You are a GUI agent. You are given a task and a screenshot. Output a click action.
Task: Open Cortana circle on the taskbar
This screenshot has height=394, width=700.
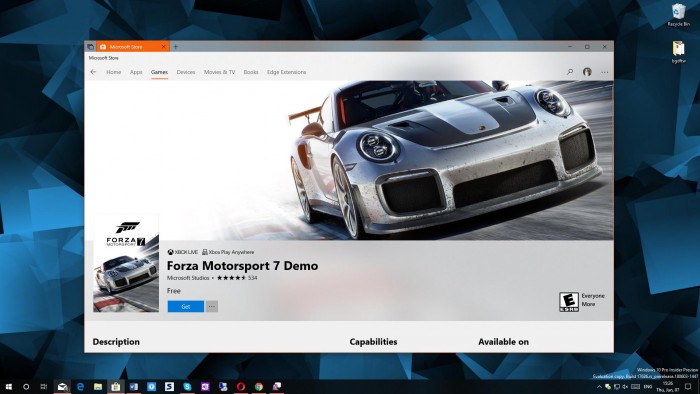click(26, 386)
